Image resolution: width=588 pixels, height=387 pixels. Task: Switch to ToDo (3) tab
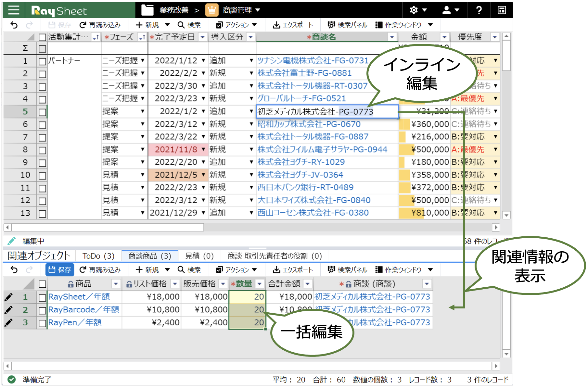coord(98,256)
